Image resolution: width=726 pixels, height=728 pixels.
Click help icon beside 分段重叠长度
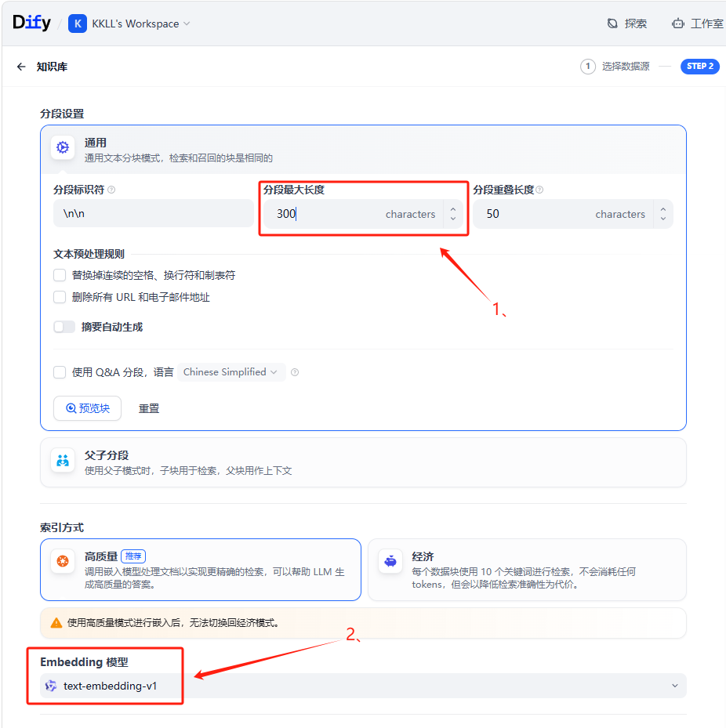pos(539,190)
